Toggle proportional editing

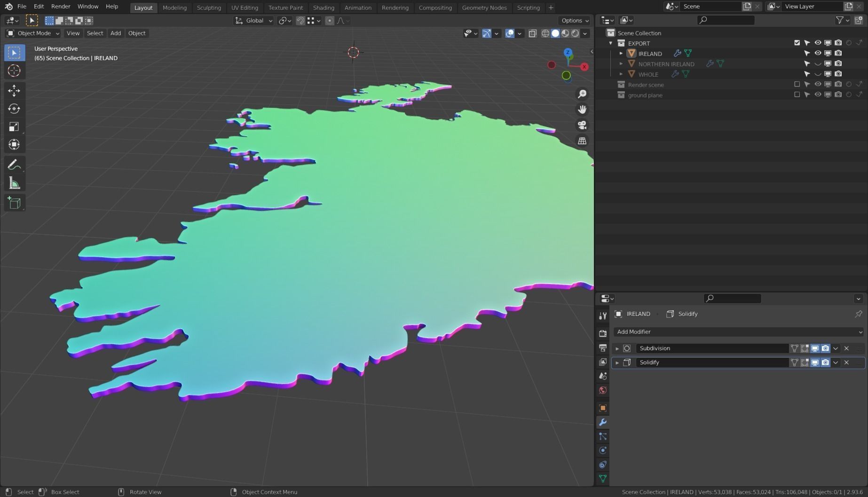[x=330, y=21]
